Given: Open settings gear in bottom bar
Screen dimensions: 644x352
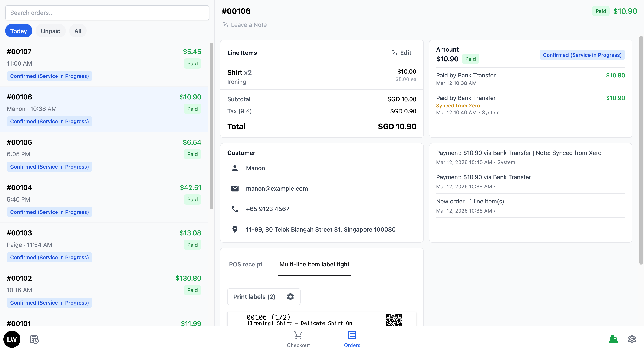Looking at the screenshot, I should coord(632,339).
